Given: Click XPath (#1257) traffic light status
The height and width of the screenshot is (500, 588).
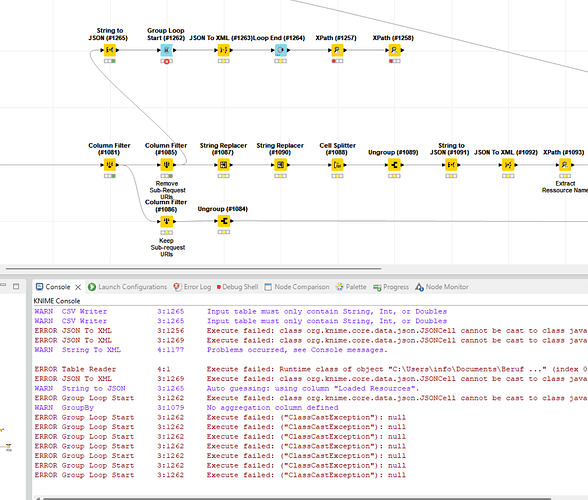Looking at the screenshot, I should pyautogui.click(x=337, y=61).
